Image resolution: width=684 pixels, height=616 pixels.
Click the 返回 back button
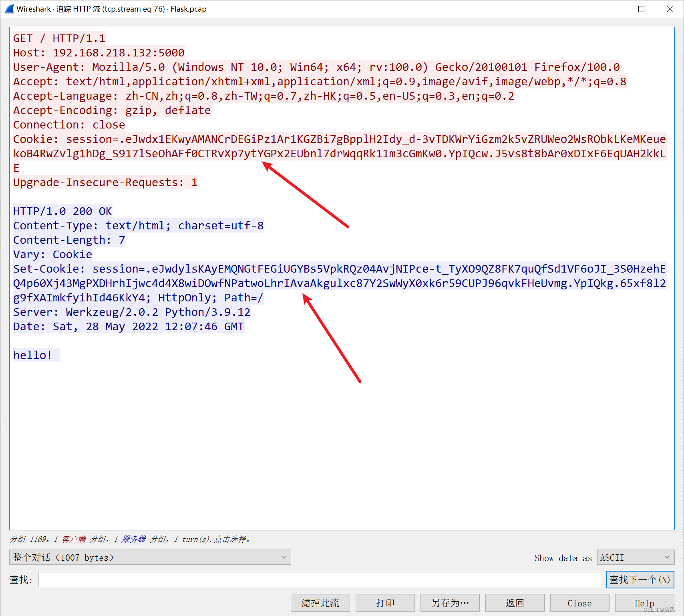pyautogui.click(x=515, y=603)
